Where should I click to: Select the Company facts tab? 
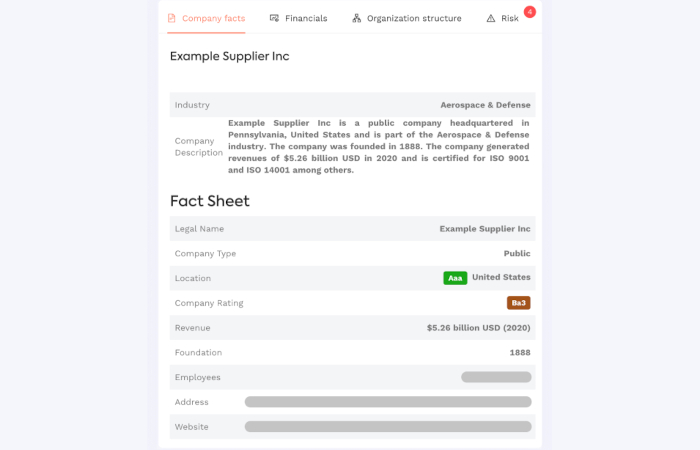pyautogui.click(x=206, y=18)
